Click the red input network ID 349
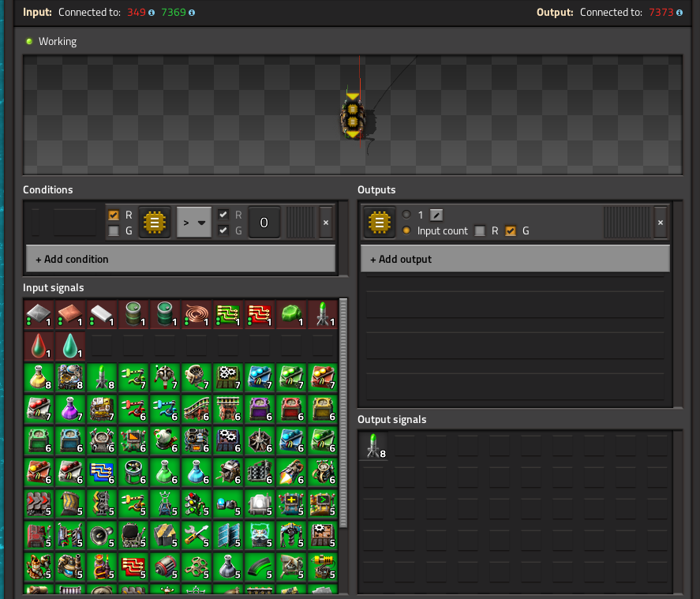Viewport: 700px width, 599px height. [x=137, y=13]
